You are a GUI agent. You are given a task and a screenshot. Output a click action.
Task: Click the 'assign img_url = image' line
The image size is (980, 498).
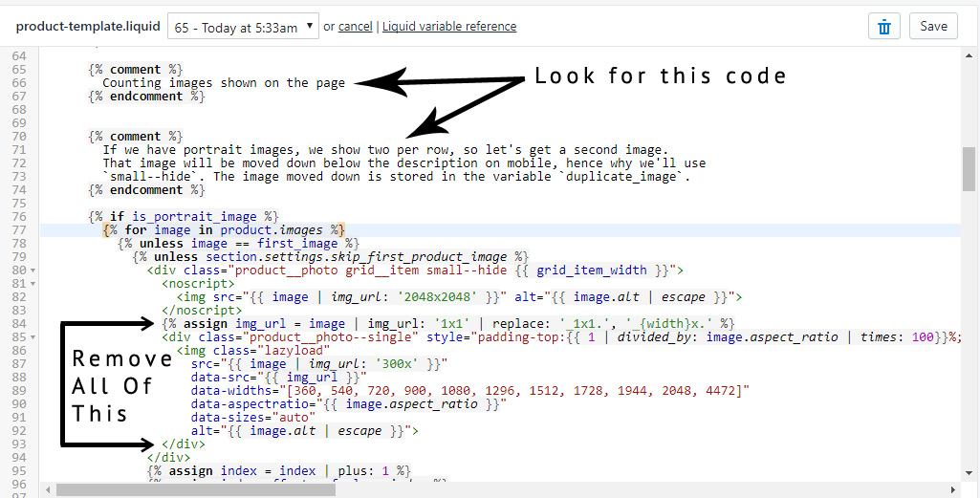coord(448,324)
